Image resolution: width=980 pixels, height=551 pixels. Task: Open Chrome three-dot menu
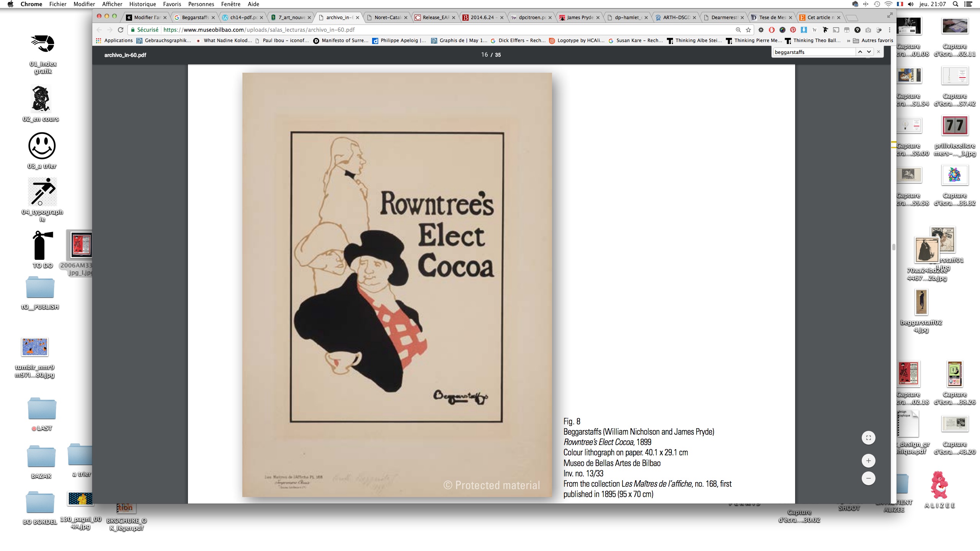click(890, 30)
